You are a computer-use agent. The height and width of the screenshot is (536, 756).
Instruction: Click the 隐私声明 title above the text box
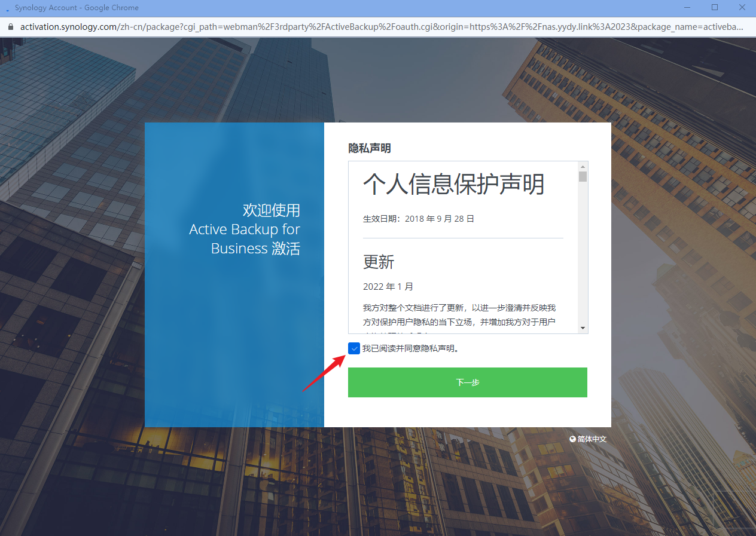(370, 148)
